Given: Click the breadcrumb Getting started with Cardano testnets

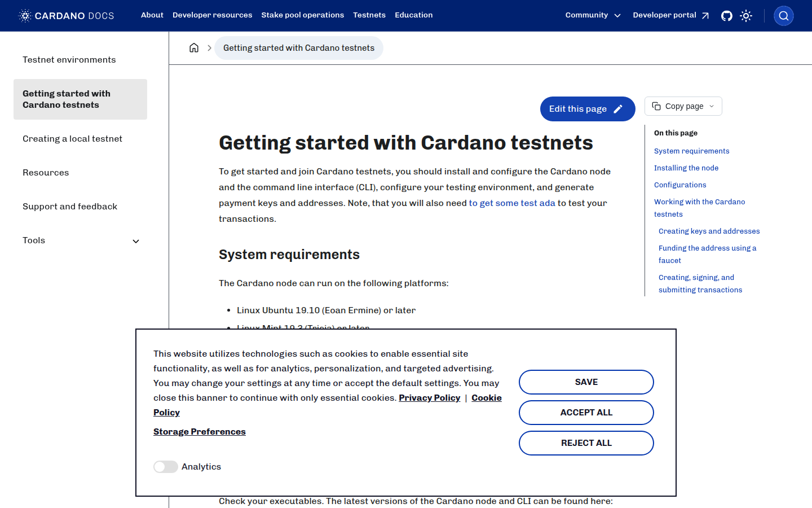Looking at the screenshot, I should 299,48.
